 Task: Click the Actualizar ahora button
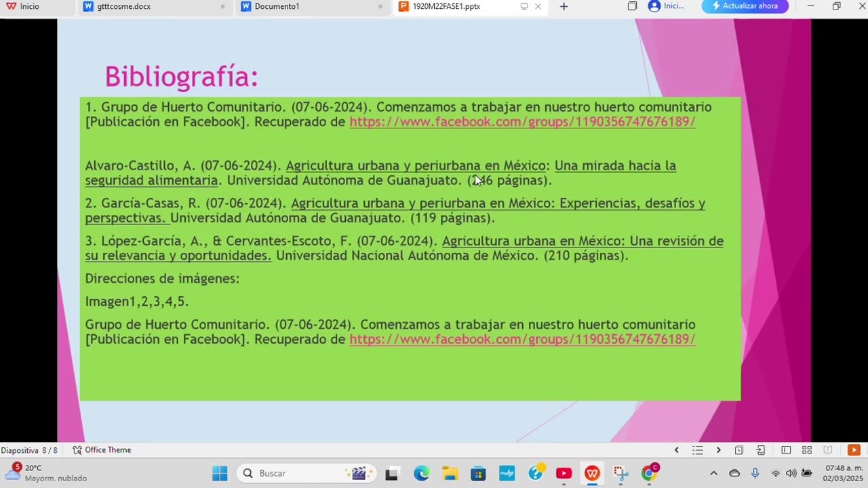tap(745, 6)
